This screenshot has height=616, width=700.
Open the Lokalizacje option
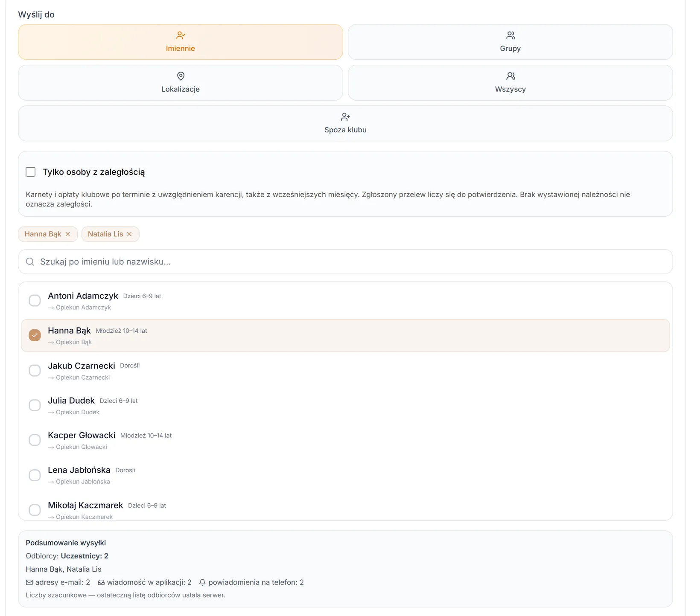click(x=181, y=83)
